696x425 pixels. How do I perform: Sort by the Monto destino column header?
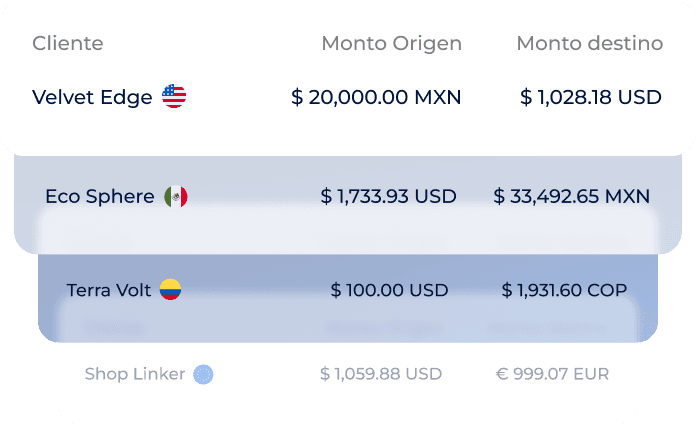point(589,44)
